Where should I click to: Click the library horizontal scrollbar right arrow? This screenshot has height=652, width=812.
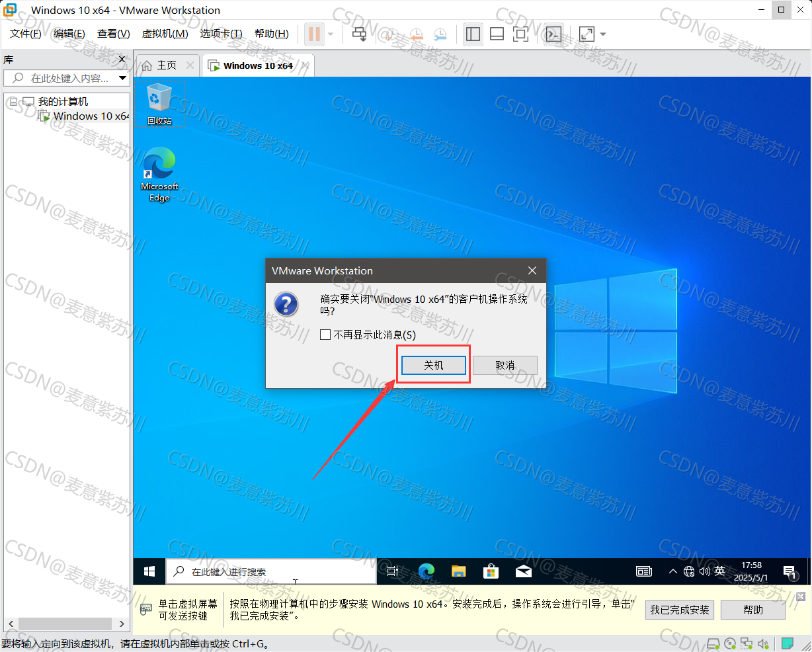[x=122, y=624]
